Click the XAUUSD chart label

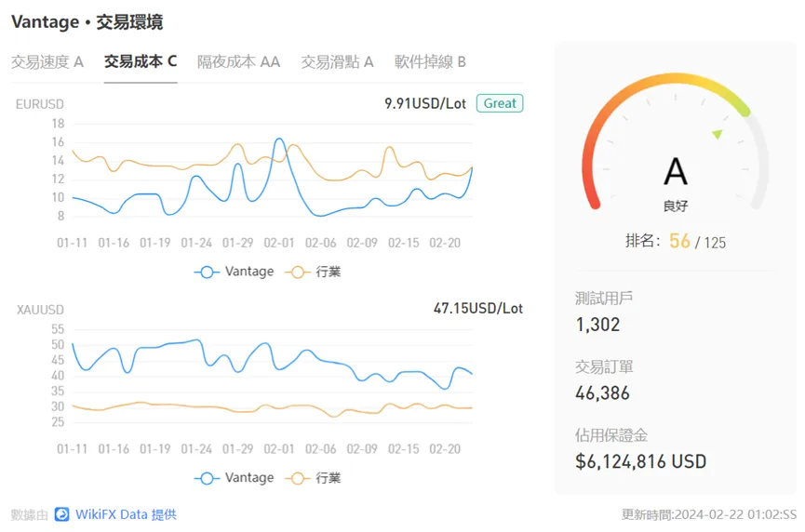coord(40,310)
